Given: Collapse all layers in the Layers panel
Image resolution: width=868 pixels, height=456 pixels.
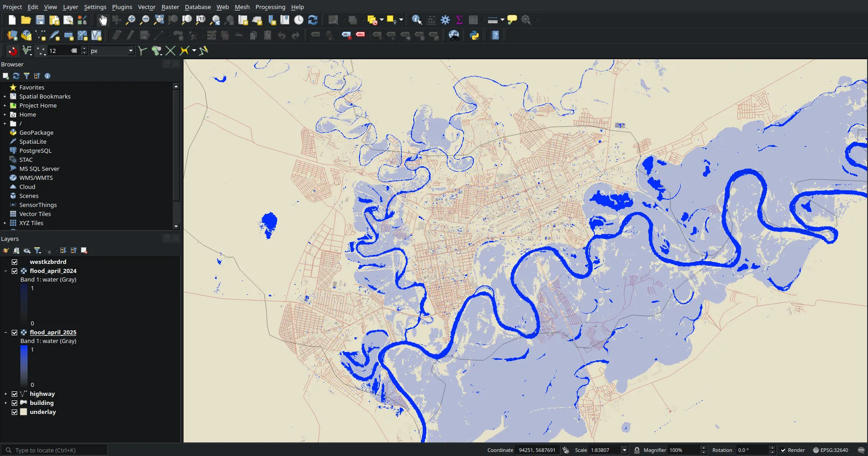Looking at the screenshot, I should (x=73, y=250).
